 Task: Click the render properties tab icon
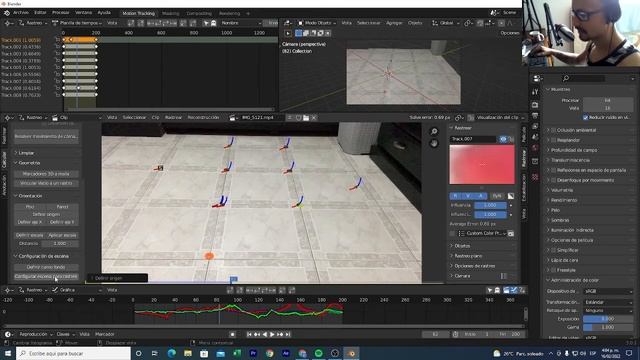(535, 105)
